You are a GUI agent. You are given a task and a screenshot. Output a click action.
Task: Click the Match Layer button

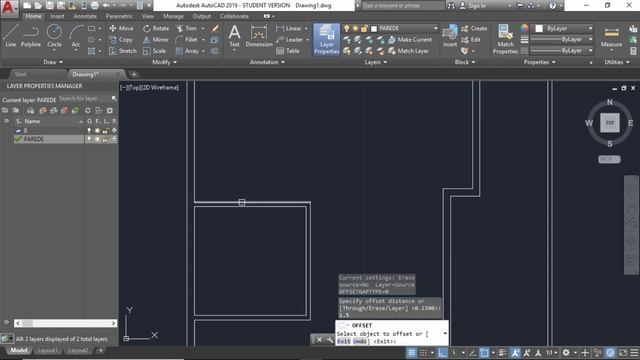tap(408, 51)
